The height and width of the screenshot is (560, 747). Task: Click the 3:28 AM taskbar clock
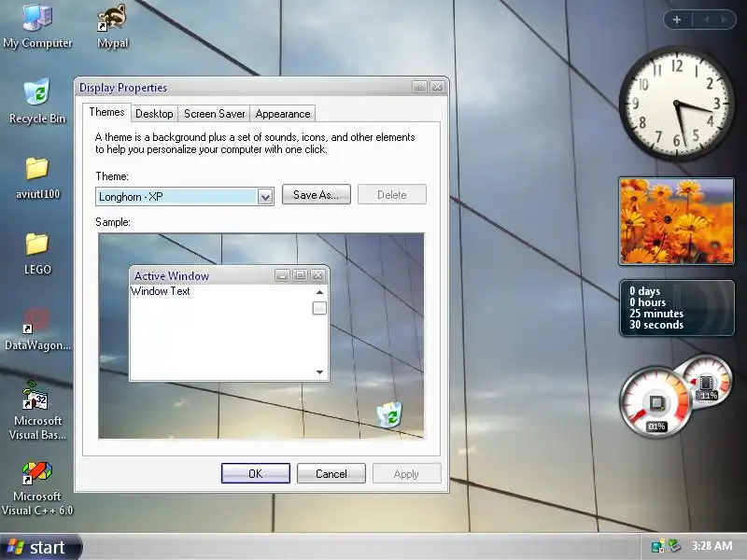[x=712, y=546]
